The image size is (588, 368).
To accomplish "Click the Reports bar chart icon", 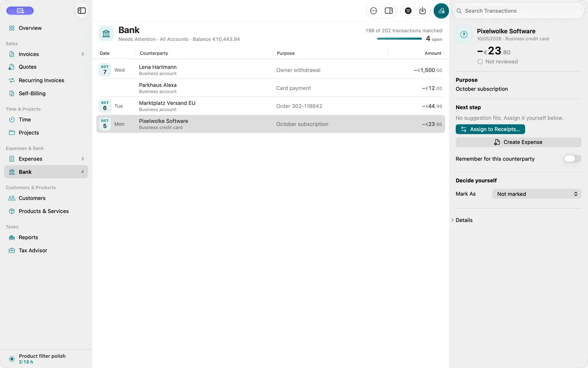I will point(12,238).
